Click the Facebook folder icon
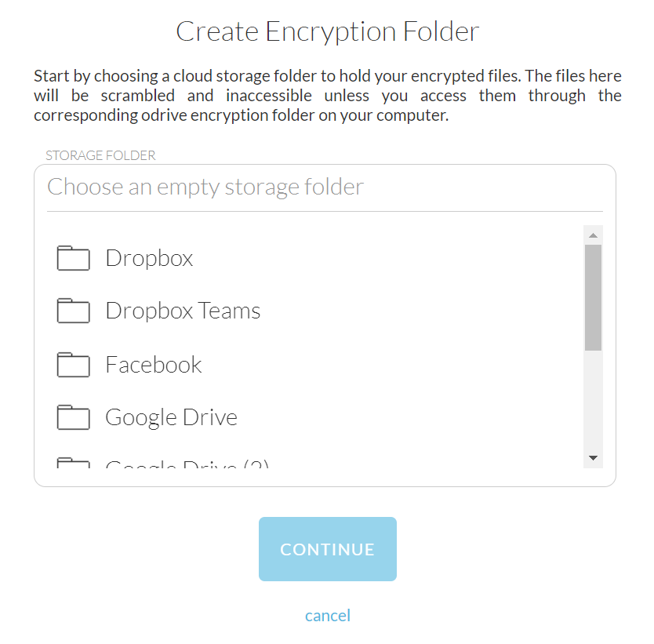Viewport: 654px width, 644px height. click(74, 365)
